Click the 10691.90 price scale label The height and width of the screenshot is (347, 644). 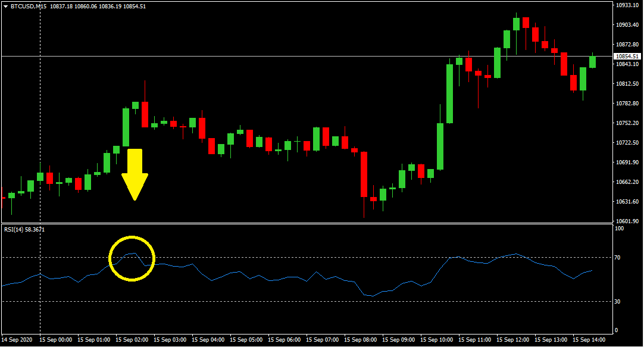click(627, 162)
